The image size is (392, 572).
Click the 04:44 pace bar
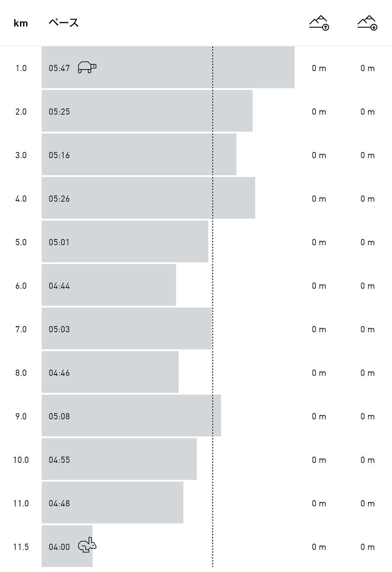point(109,285)
